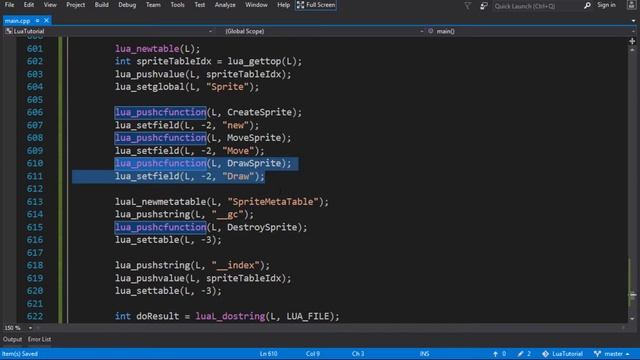Click the horizontal scrollbar track
Viewport: 640px width, 360px height.
coord(330,328)
